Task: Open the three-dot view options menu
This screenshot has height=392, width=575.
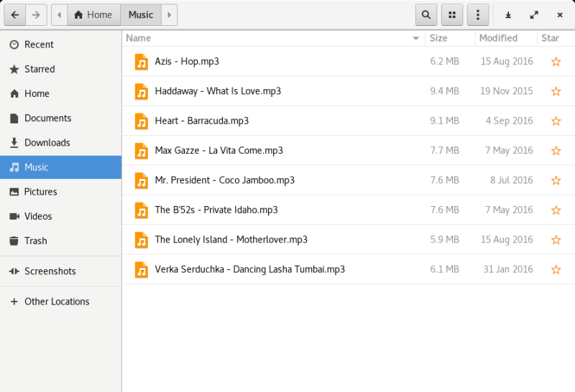Action: coord(478,14)
